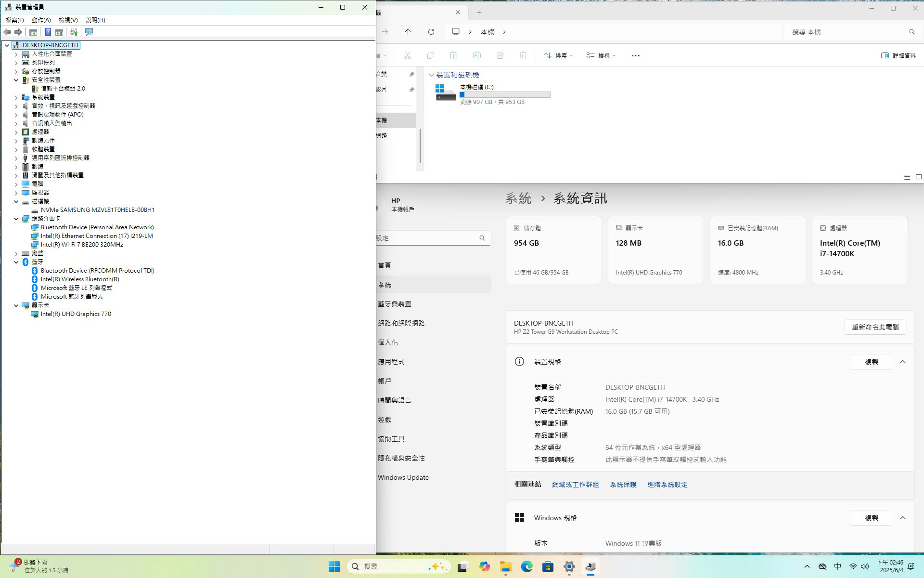Collapse the 網路介面卡 tree node

[x=16, y=219]
